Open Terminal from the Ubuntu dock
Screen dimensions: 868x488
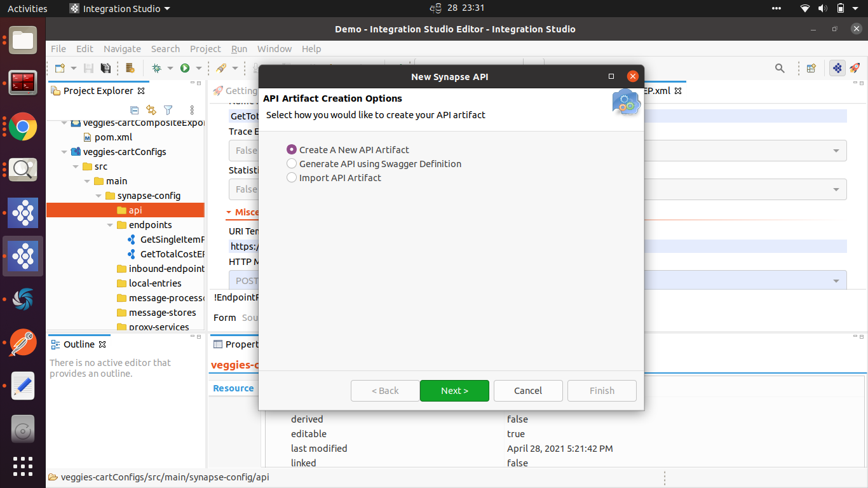[x=23, y=83]
